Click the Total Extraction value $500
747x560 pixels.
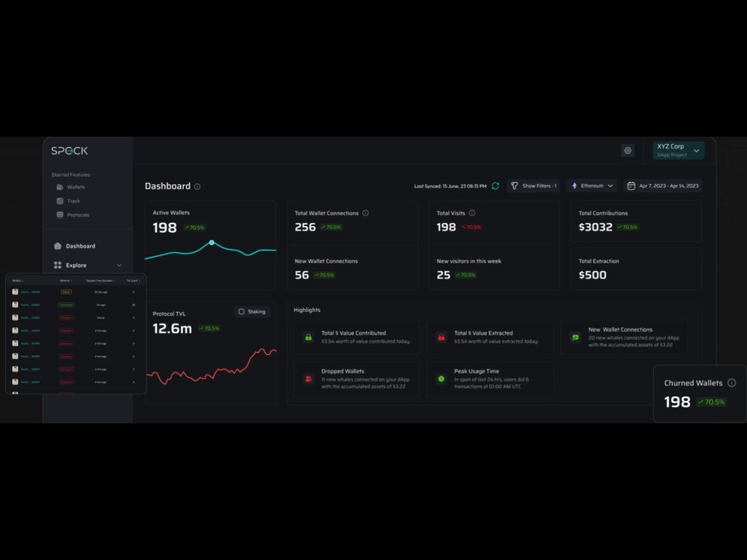pos(592,276)
